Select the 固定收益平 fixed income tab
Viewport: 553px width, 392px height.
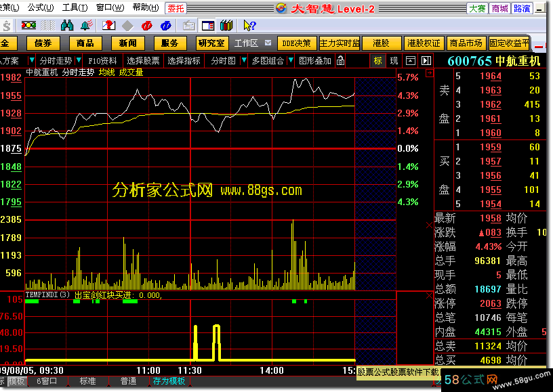(509, 43)
